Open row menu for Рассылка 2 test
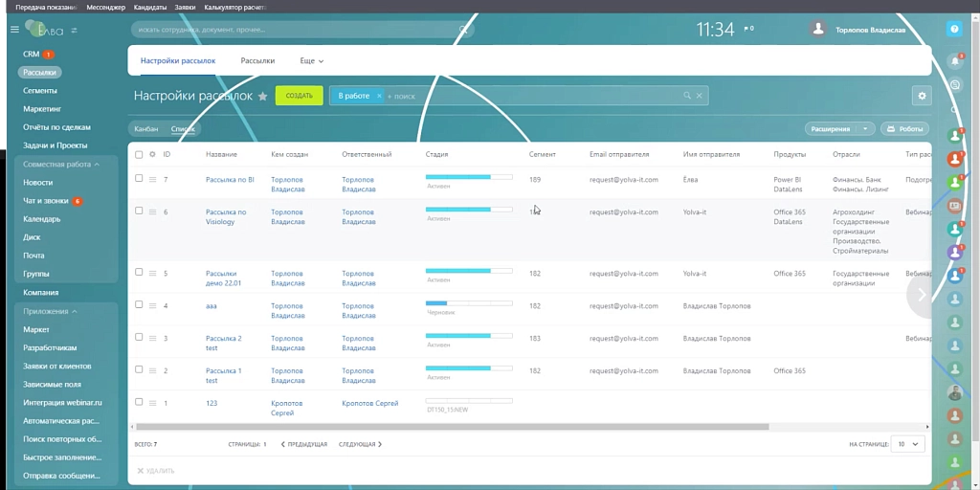The width and height of the screenshot is (980, 490). (152, 338)
